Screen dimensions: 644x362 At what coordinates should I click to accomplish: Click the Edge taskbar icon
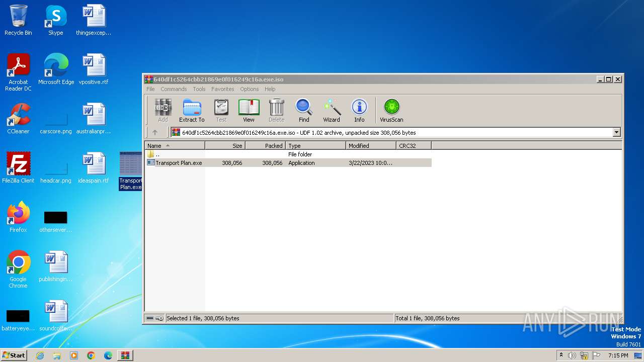pyautogui.click(x=108, y=355)
